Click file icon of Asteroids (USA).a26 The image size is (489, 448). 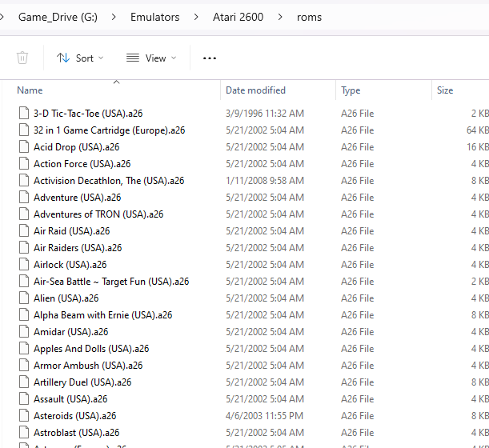pyautogui.click(x=24, y=416)
